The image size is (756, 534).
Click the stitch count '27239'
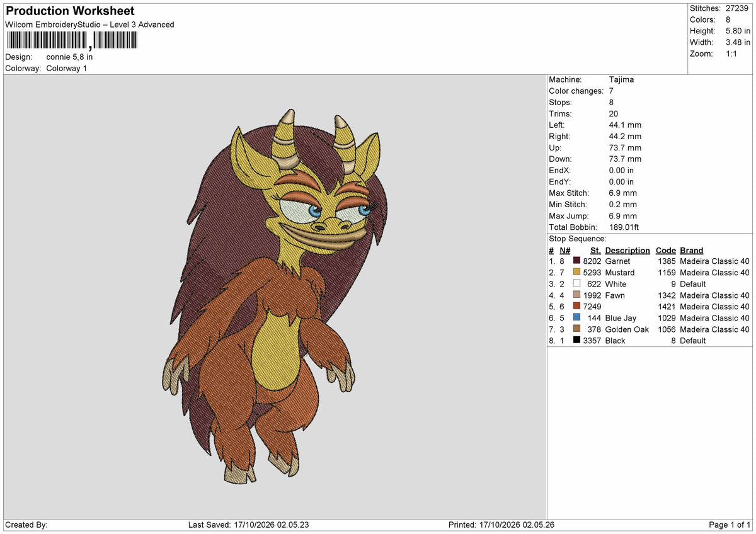click(x=738, y=8)
